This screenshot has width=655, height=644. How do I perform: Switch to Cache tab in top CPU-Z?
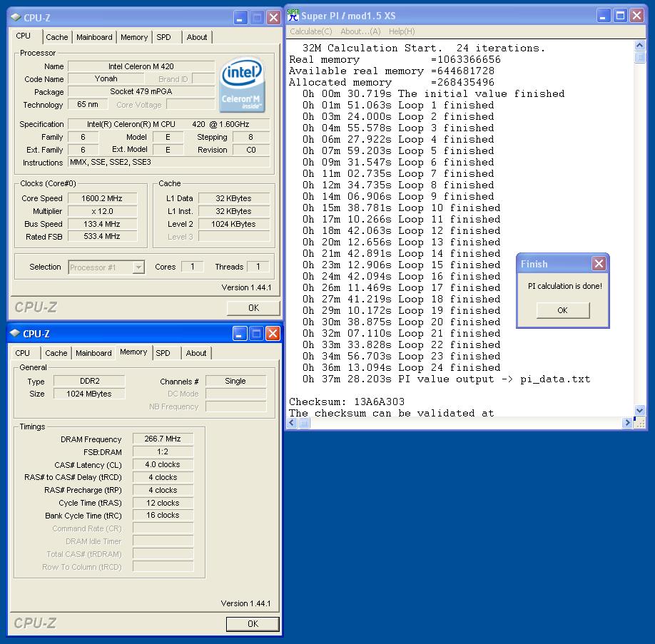(x=57, y=37)
